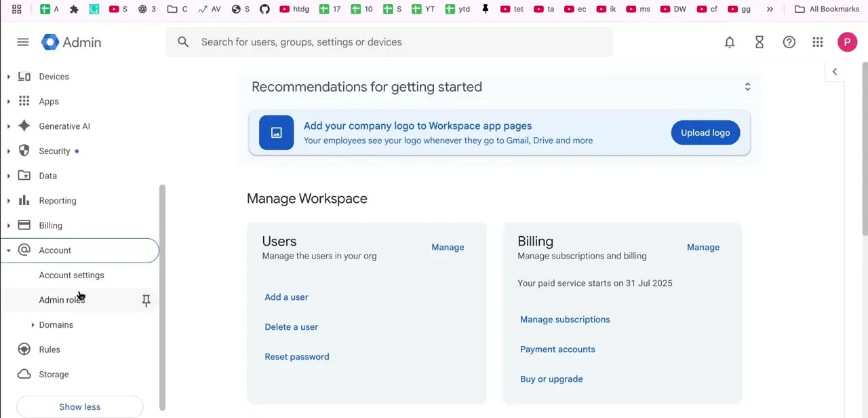Image resolution: width=868 pixels, height=418 pixels.
Task: Click the search users, groups field
Action: [389, 42]
